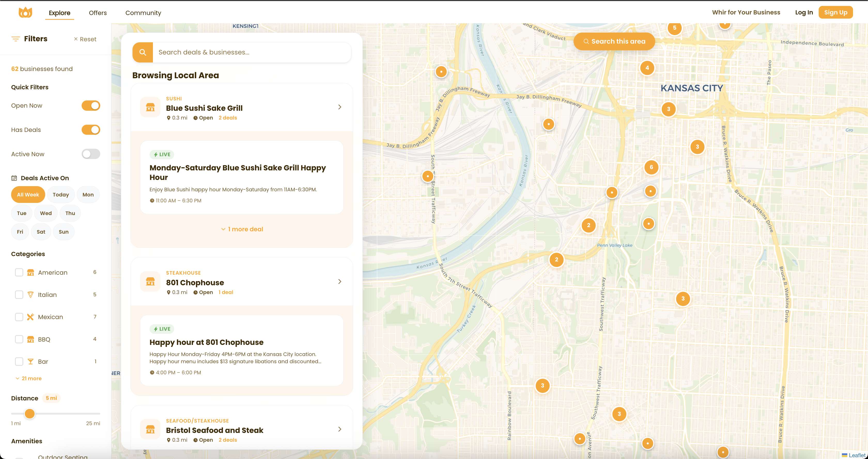Click the BBQ category icon
Screen dimensions: 868x459
[30, 339]
